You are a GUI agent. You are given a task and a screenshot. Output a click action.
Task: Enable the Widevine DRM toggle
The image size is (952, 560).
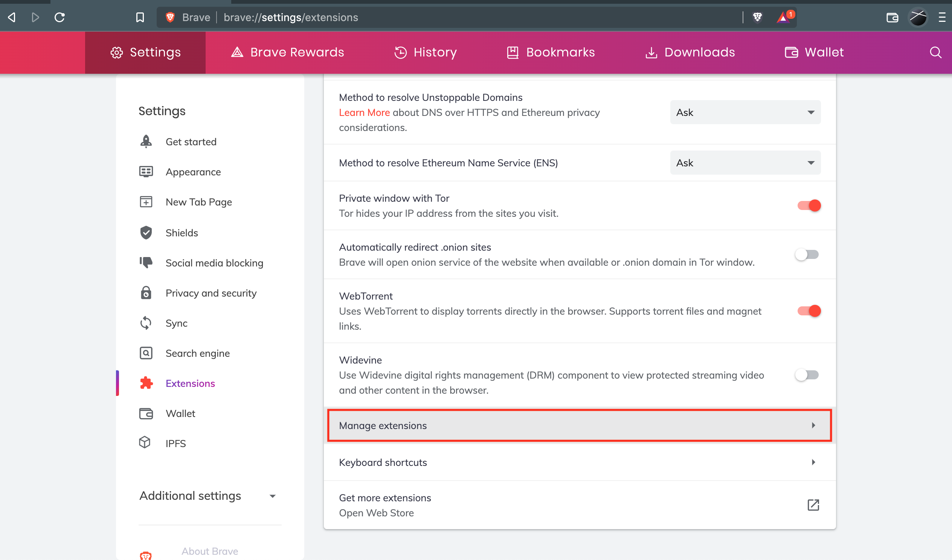click(807, 375)
